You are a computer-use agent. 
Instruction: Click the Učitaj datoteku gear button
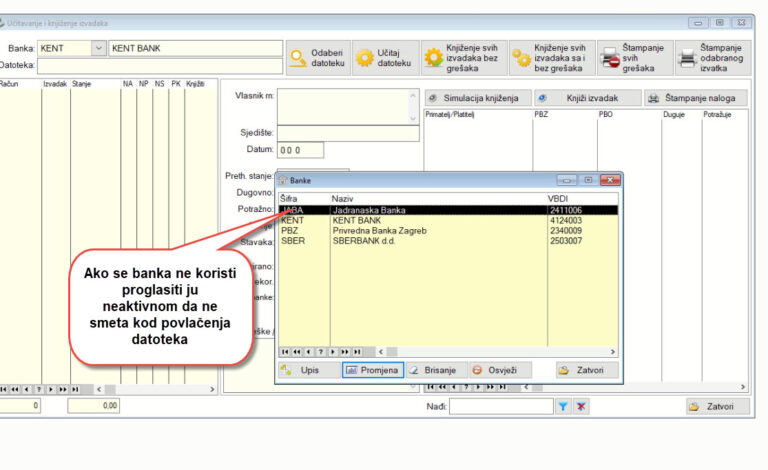[x=381, y=58]
